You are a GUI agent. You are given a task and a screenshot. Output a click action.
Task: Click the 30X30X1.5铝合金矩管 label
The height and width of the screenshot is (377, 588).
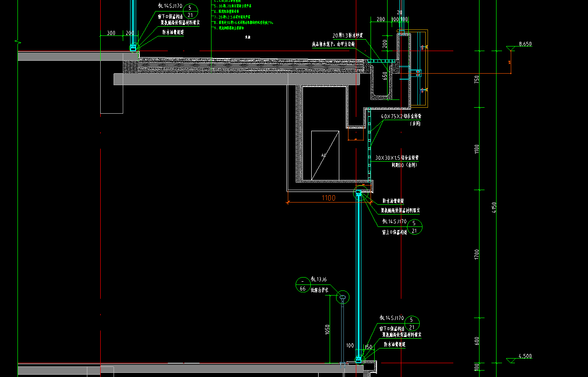397,158
